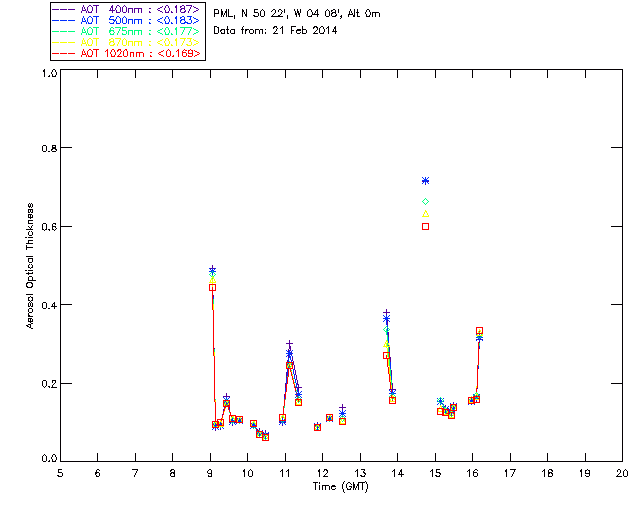Click the isolated yellow triangle outlier point

(425, 214)
